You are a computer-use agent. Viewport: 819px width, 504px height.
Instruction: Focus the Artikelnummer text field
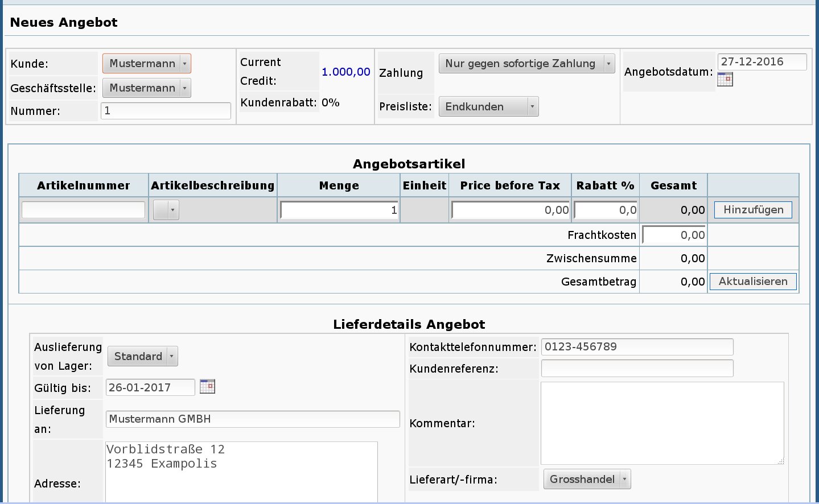tap(83, 210)
